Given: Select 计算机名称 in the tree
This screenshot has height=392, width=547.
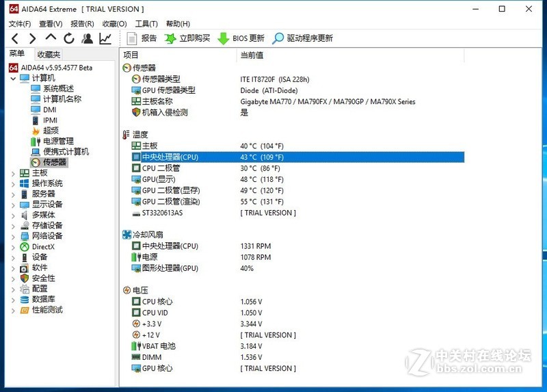Looking at the screenshot, I should tap(62, 99).
